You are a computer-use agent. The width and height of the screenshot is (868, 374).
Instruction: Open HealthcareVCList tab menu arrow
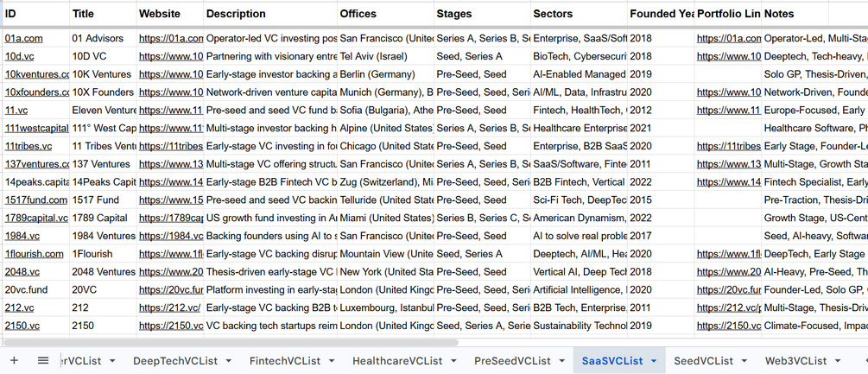[453, 361]
